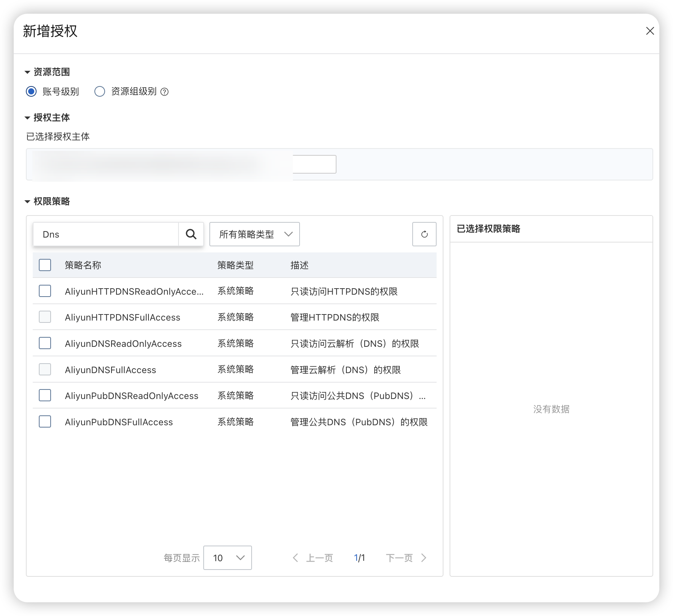
Task: Select the AliyunPubDNSFullAccess policy name
Action: pyautogui.click(x=118, y=421)
